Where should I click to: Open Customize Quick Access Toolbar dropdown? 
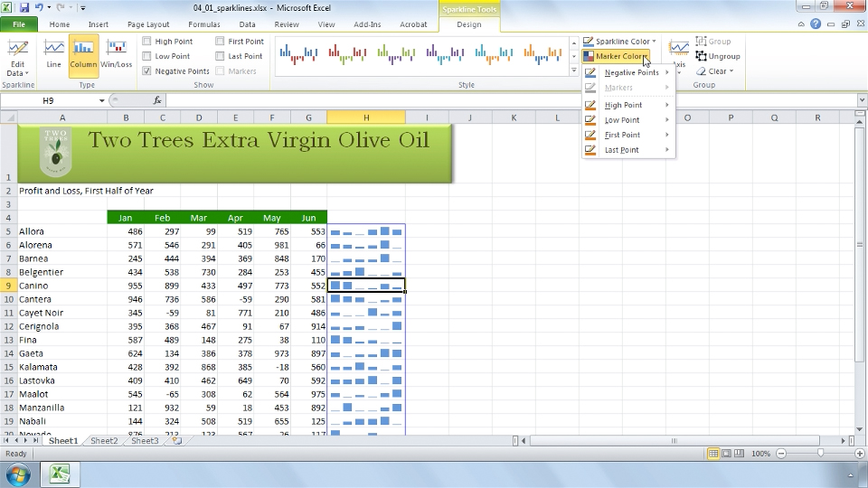pos(83,8)
